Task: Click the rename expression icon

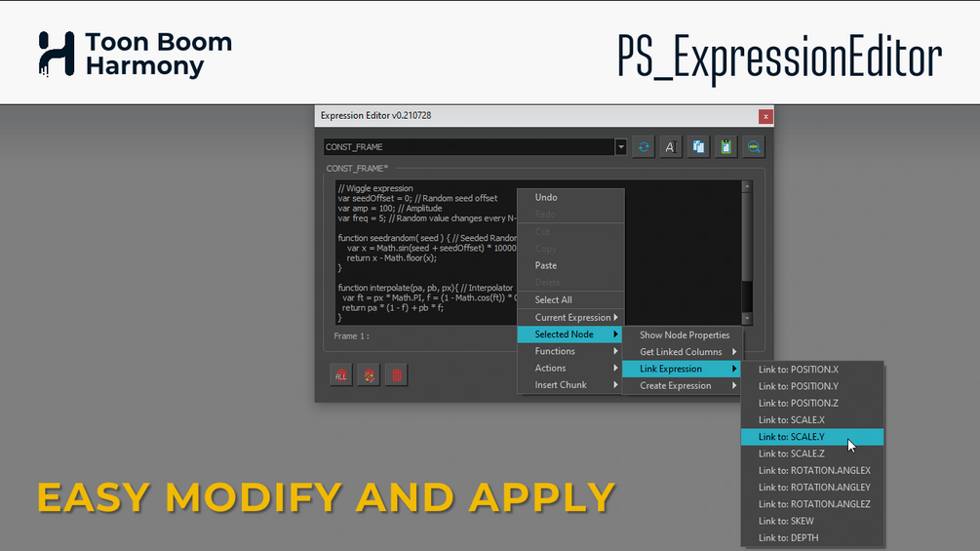Action: (x=671, y=147)
